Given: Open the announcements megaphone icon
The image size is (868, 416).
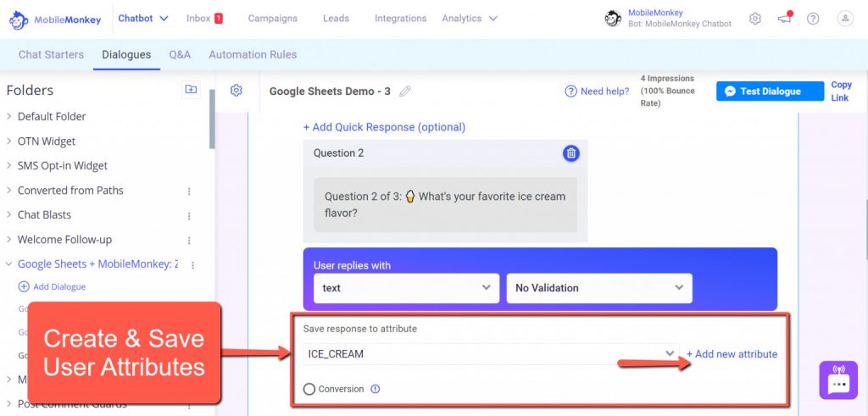Looking at the screenshot, I should pos(784,19).
